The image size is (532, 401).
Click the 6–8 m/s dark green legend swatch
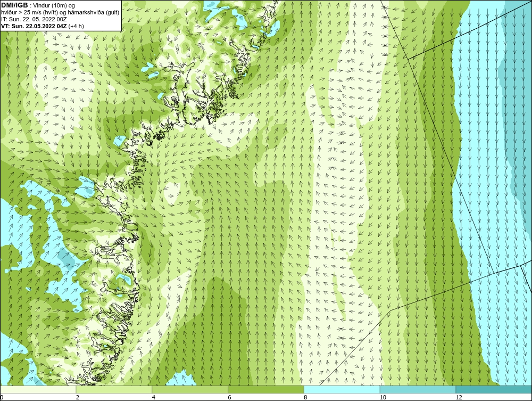click(x=266, y=389)
